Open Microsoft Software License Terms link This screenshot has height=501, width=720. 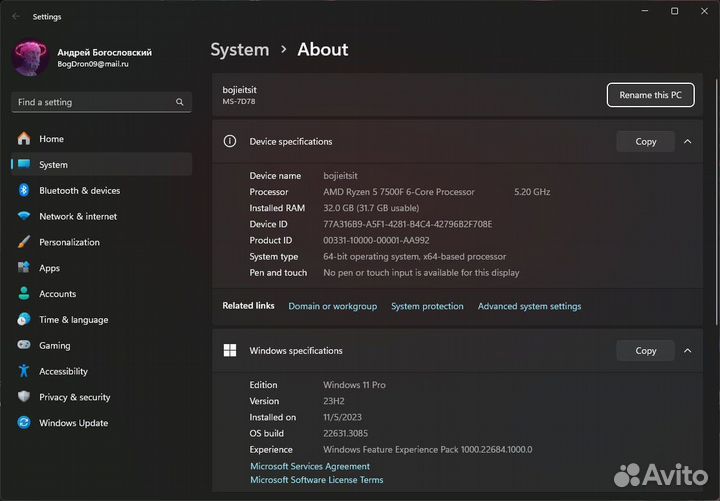(x=316, y=480)
